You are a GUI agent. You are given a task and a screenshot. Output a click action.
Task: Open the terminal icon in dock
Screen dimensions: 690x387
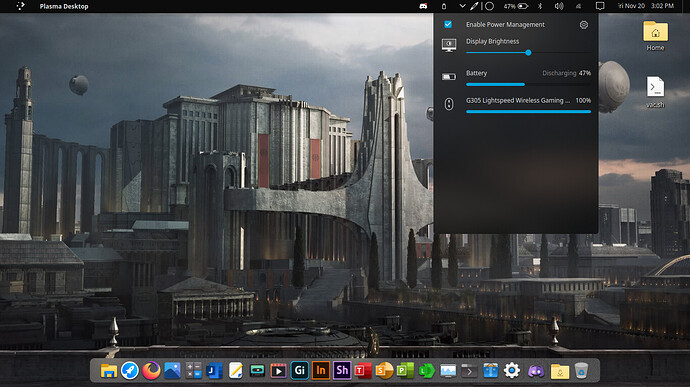pyautogui.click(x=469, y=371)
